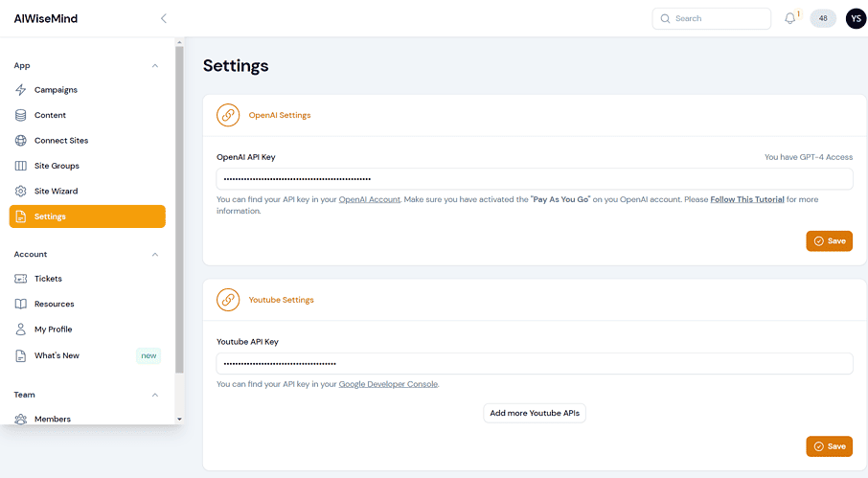Click the OpenAI Settings link icon
Viewport: 868px width, 478px height.
[228, 115]
